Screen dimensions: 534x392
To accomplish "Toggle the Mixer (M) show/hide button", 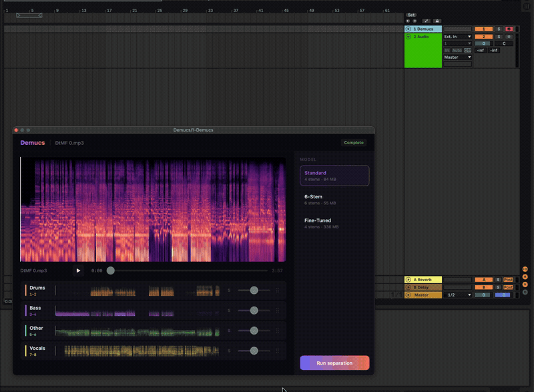I will (525, 284).
